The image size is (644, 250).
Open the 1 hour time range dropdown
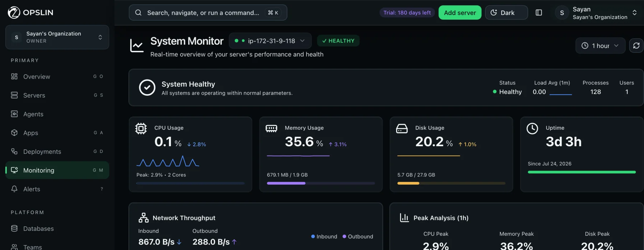(600, 45)
